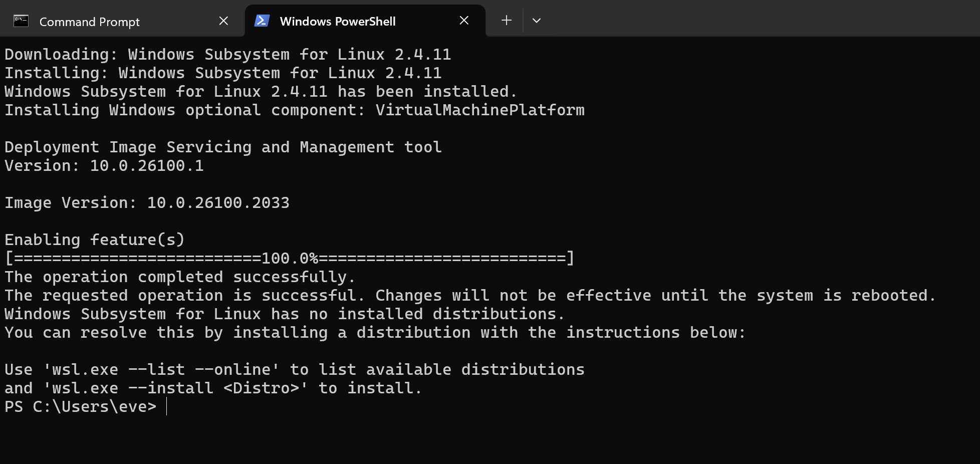Click the 'wsl.exe --list --online' command text
980x464 pixels.
[x=161, y=369]
